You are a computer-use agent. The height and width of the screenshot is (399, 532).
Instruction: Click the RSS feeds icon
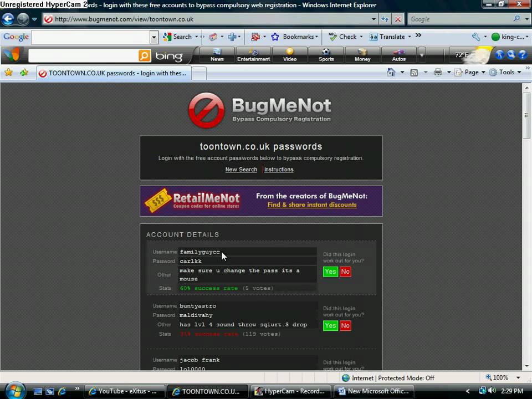click(x=414, y=72)
